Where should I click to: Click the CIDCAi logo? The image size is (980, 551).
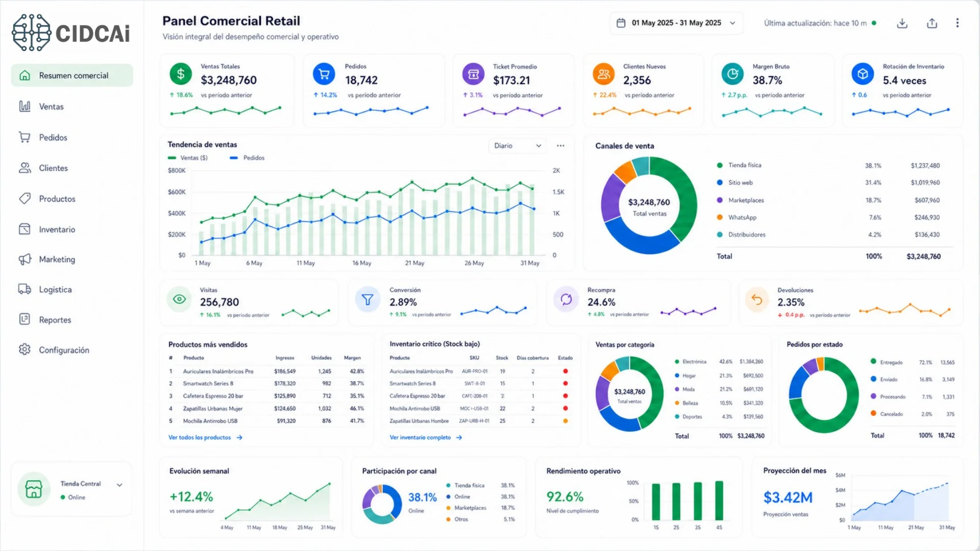tap(71, 33)
